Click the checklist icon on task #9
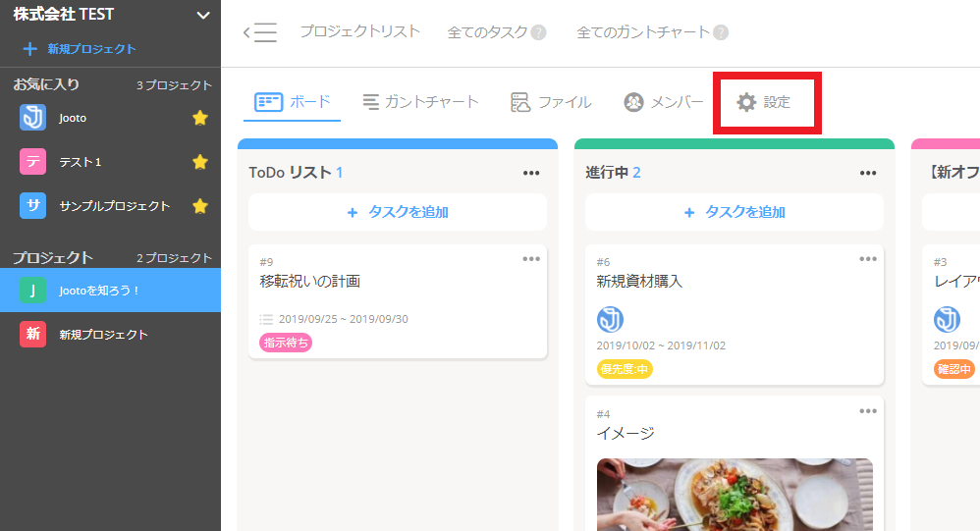 point(266,319)
